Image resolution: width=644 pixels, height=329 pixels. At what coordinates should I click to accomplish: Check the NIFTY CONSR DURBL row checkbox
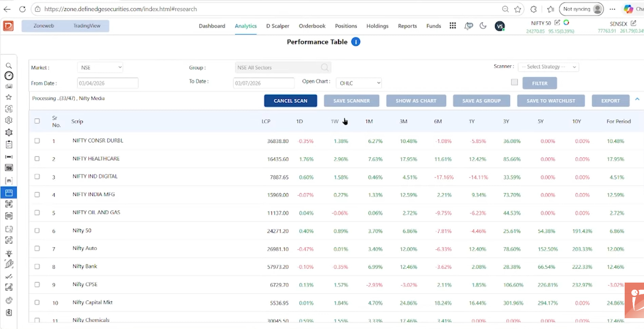[37, 141]
